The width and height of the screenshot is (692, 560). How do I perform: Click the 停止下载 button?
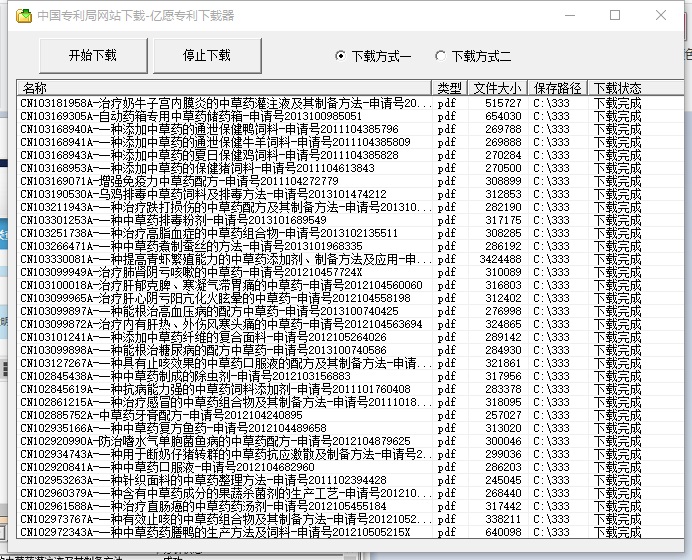pos(207,56)
